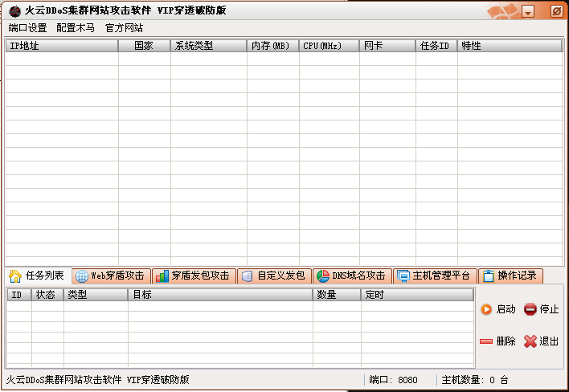Click the 删除 button with minus icon
This screenshot has width=569, height=392.
497,341
